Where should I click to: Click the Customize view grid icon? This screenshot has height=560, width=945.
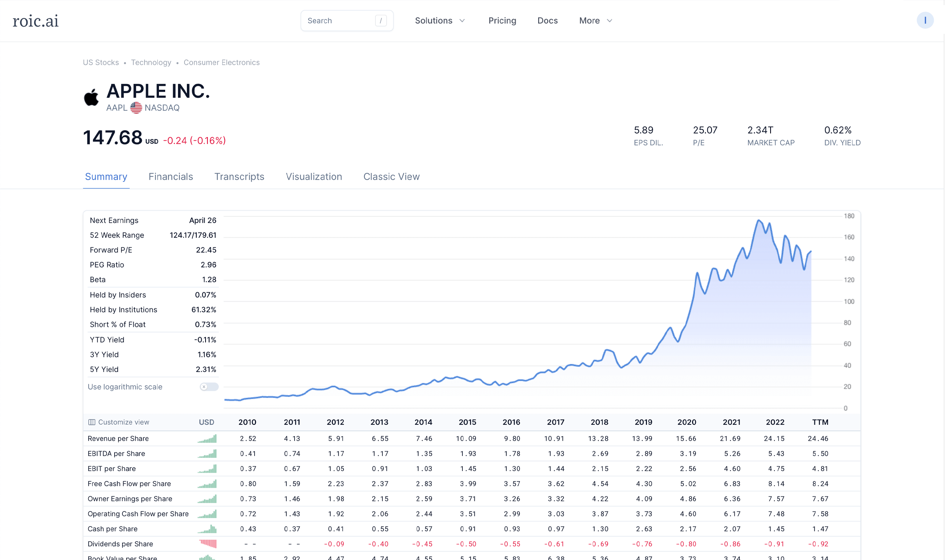point(92,422)
